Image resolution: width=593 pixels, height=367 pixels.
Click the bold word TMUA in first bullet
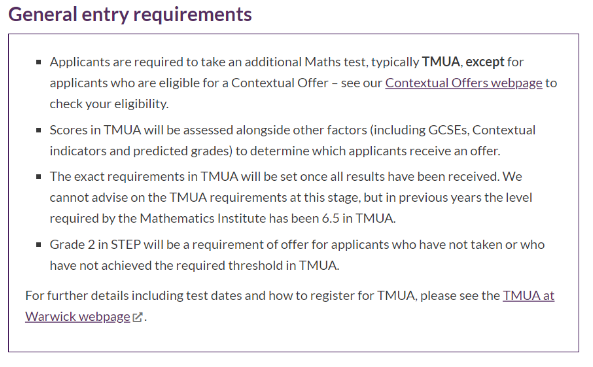(x=441, y=62)
